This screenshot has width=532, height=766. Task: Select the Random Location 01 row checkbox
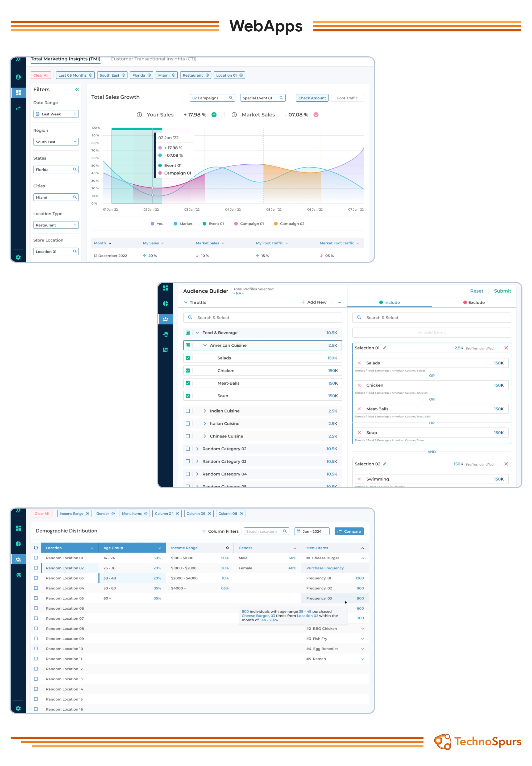36,558
